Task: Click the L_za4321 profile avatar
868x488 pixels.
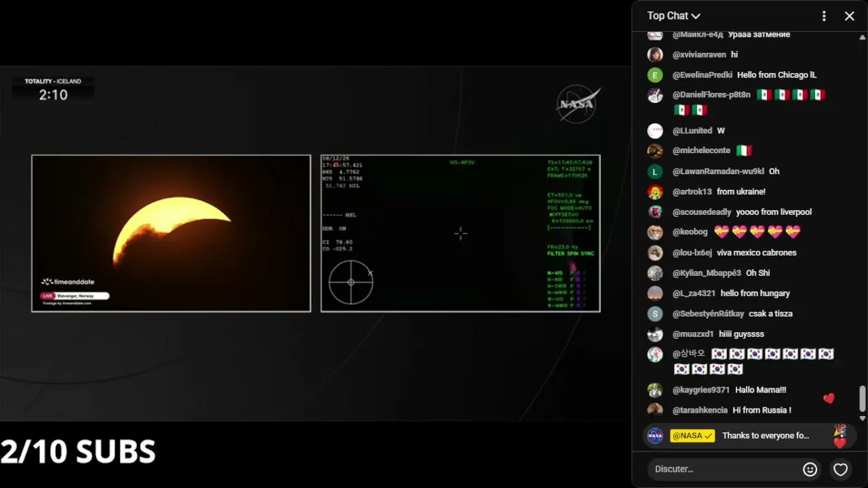Action: [x=655, y=293]
